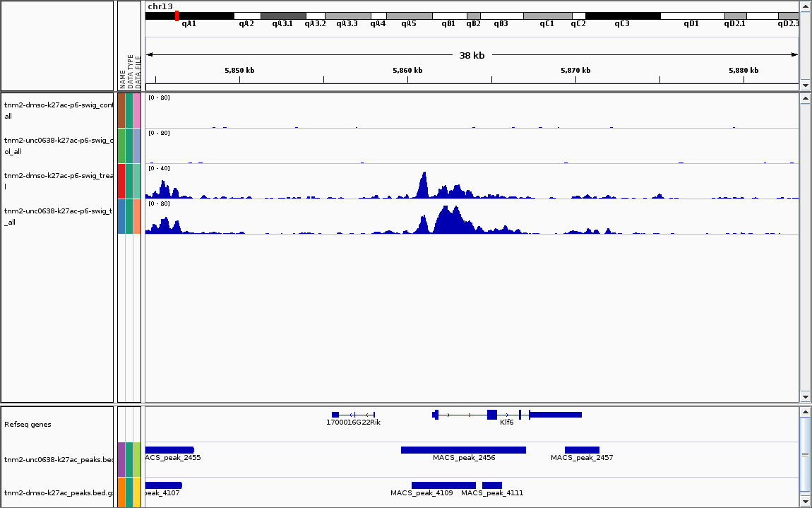Click the MACS_peak_2455 peak bar
The height and width of the screenshot is (508, 812).
(169, 450)
